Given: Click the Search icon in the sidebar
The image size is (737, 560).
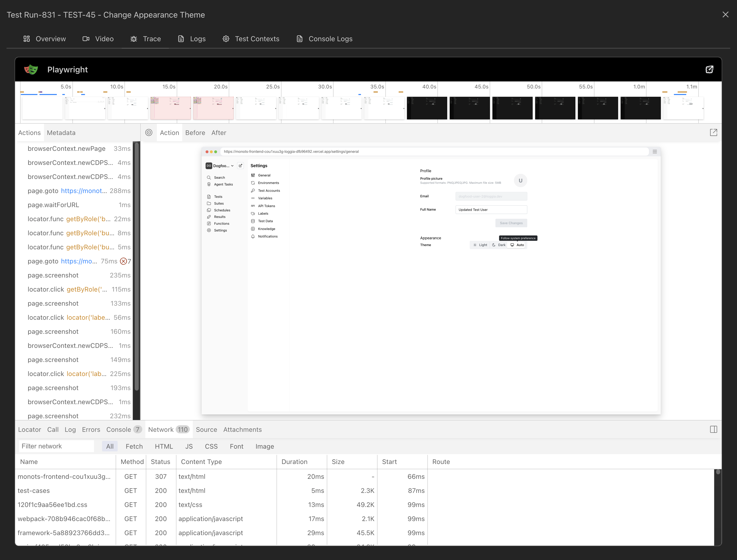Looking at the screenshot, I should (x=209, y=177).
